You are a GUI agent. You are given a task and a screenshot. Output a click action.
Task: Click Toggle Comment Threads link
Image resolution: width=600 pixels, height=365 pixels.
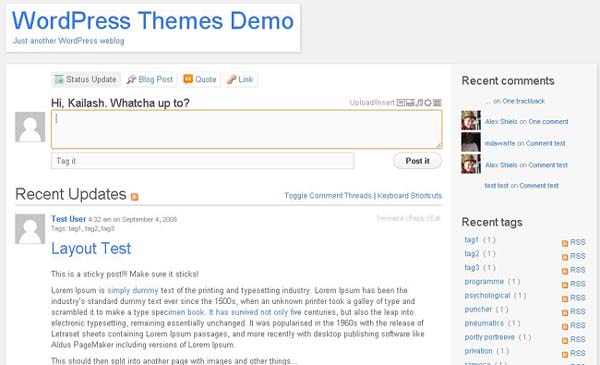328,196
